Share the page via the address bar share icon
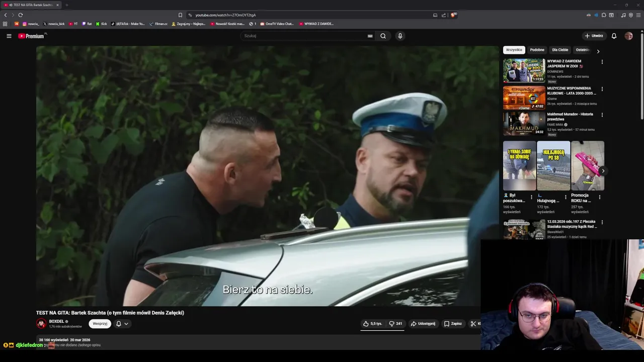Image resolution: width=644 pixels, height=362 pixels. coord(444,15)
